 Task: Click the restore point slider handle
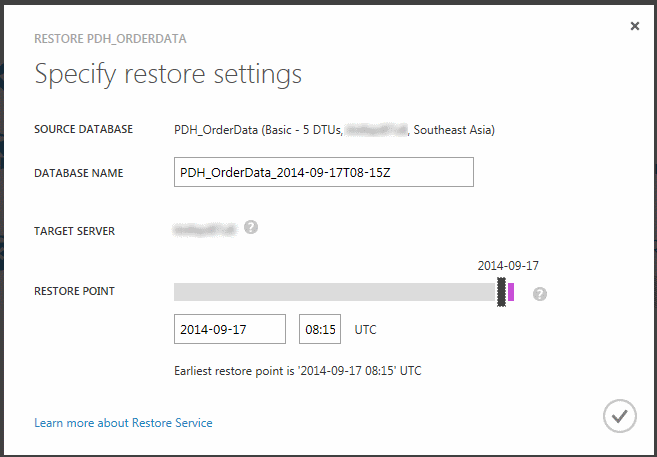[501, 291]
